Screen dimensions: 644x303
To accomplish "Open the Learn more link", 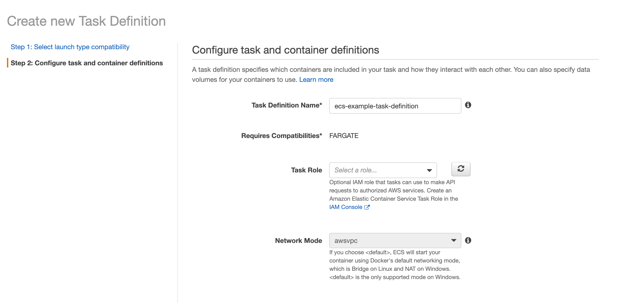I will pos(316,80).
